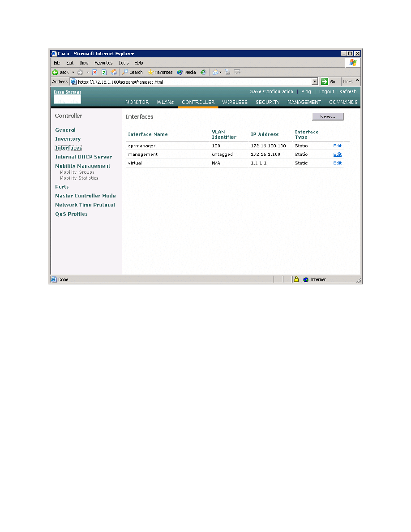The width and height of the screenshot is (411, 532).
Task: Switch to the WIRELESS tab
Action: 235,102
